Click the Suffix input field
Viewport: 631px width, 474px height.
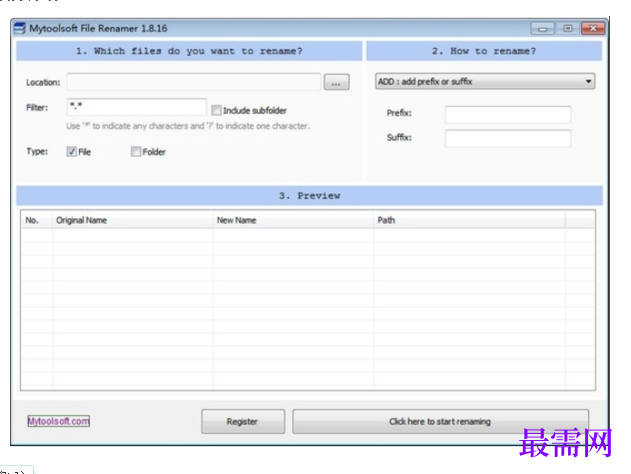click(508, 138)
